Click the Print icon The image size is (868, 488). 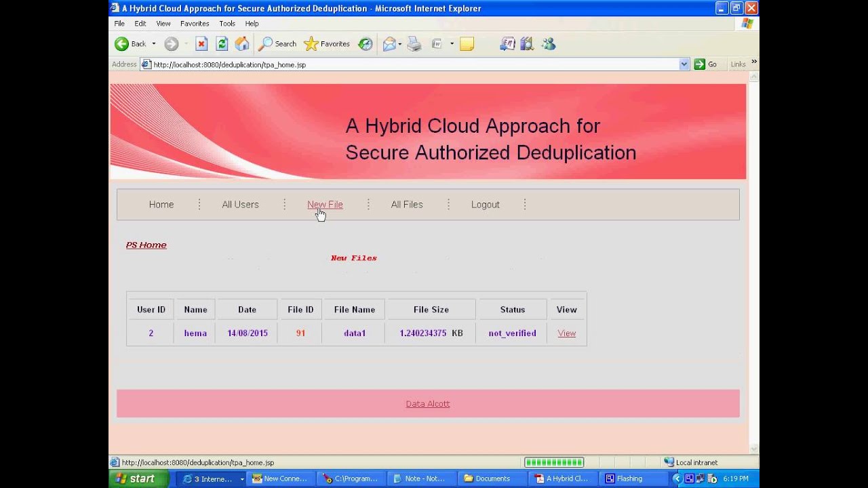[x=414, y=44]
